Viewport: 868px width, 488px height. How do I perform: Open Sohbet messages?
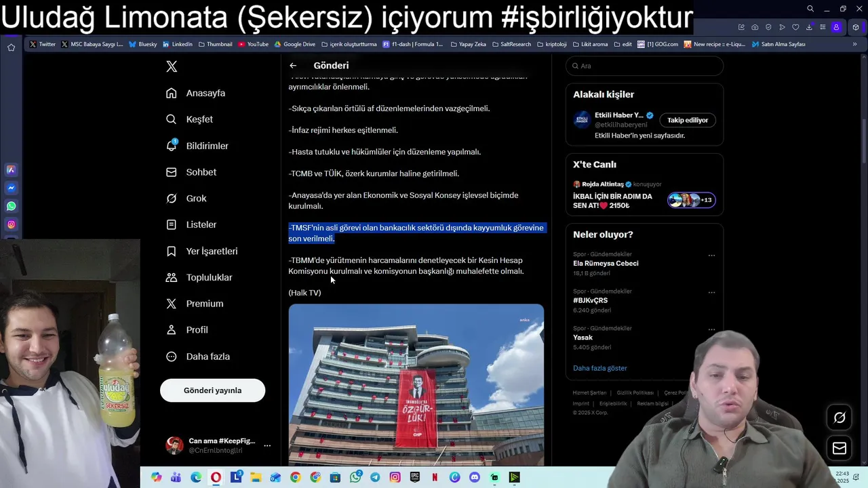click(191, 172)
